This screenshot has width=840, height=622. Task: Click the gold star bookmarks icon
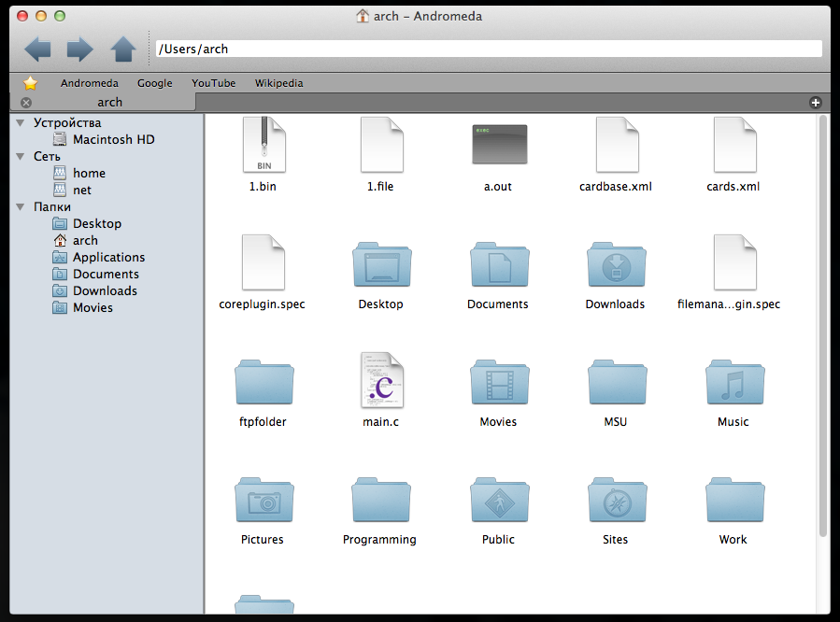31,83
